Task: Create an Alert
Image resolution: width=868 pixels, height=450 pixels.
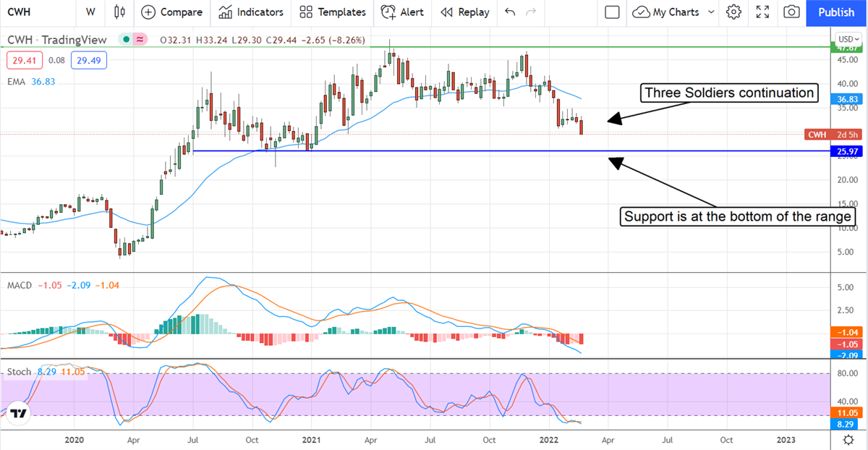Action: pos(403,12)
